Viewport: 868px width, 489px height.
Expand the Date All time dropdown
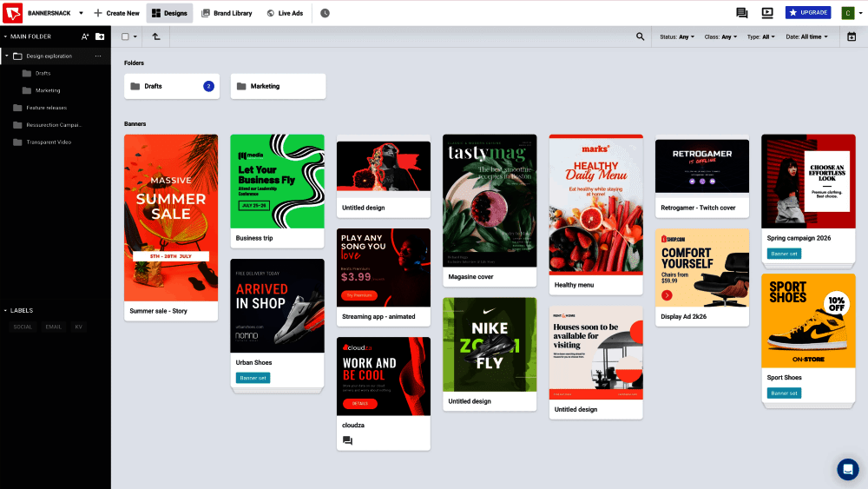(806, 37)
